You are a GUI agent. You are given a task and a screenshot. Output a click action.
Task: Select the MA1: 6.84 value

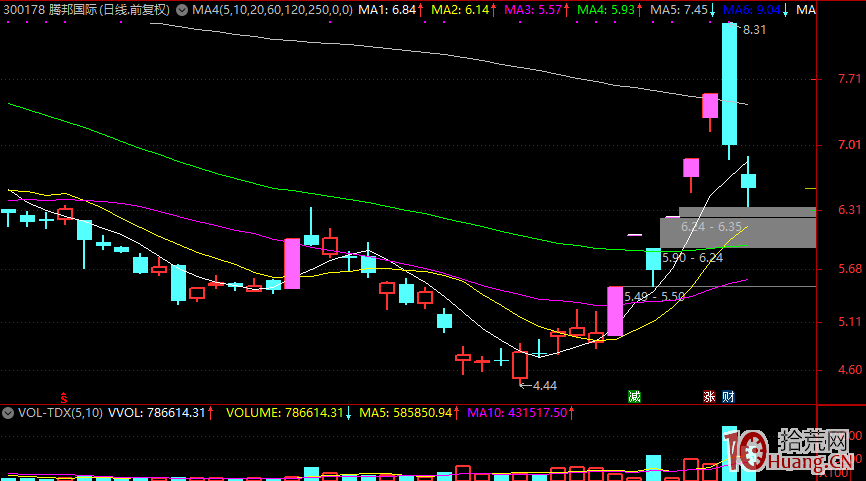point(387,10)
